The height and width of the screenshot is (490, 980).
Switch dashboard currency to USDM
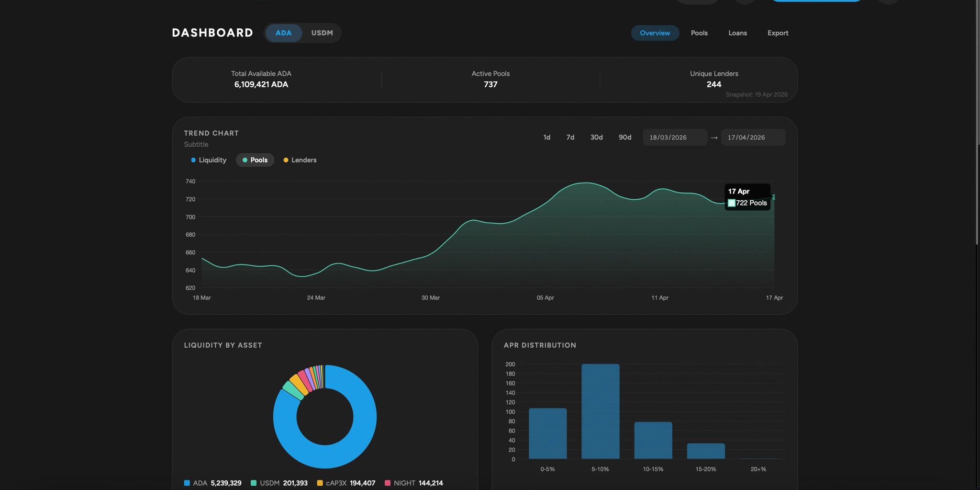(x=322, y=33)
